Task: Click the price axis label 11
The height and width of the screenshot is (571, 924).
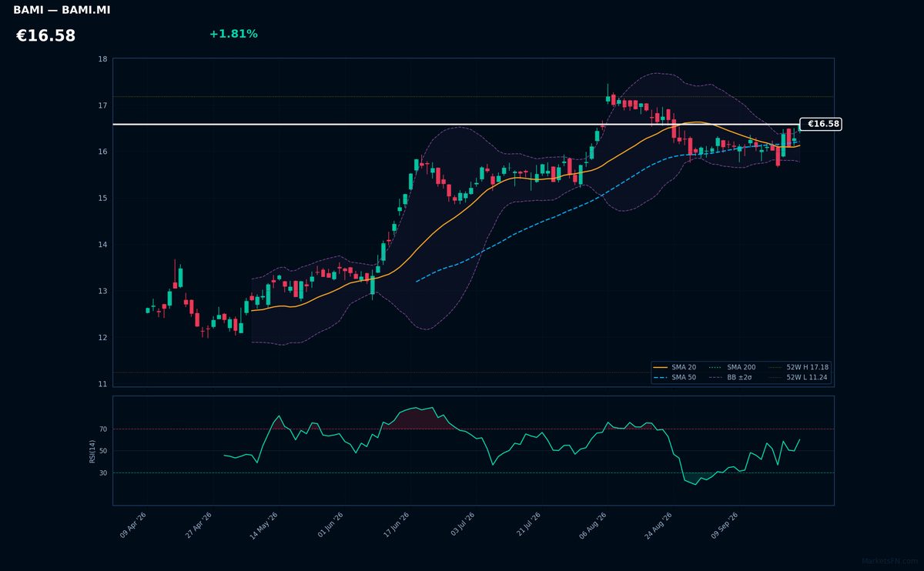Action: 103,384
